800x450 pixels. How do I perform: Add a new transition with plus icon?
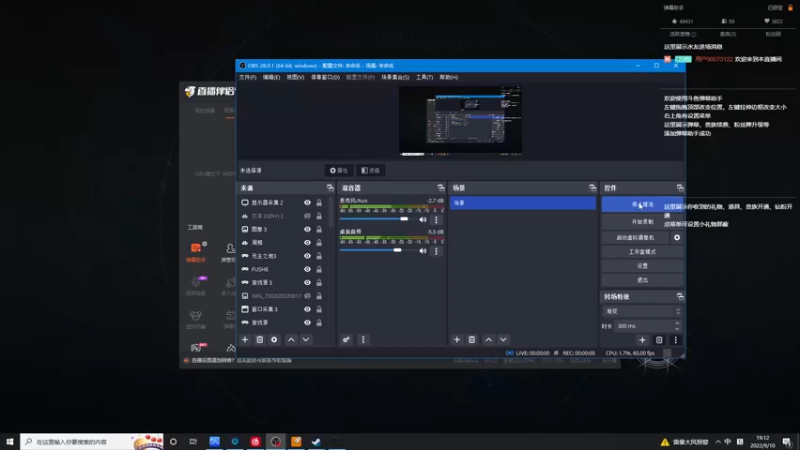[x=642, y=340]
